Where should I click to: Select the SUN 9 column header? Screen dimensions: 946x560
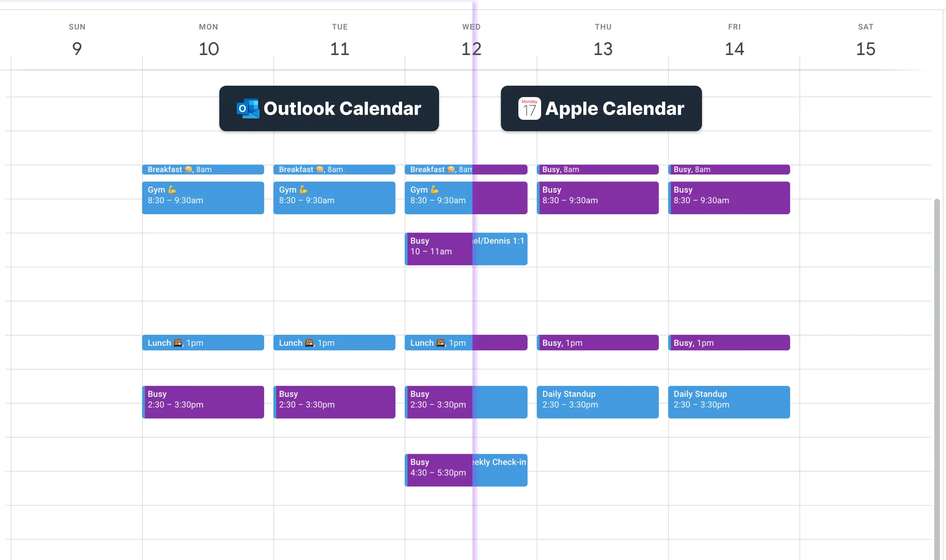coord(77,38)
